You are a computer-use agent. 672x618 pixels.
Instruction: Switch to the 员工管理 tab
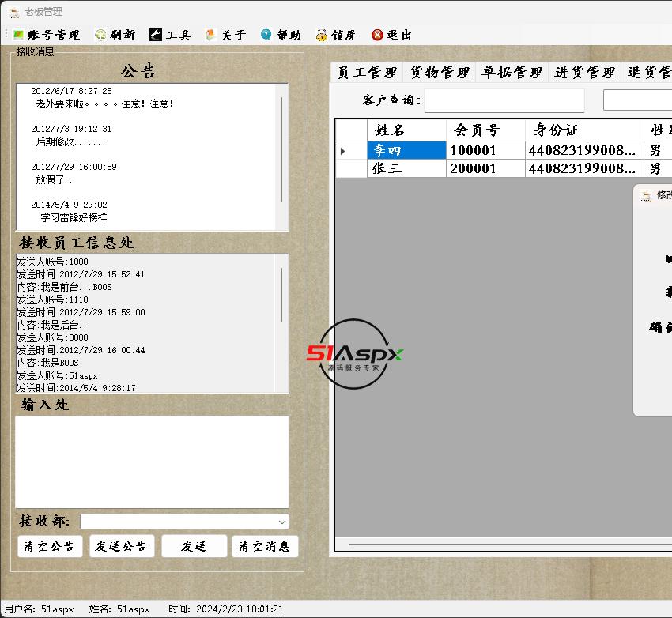[368, 73]
